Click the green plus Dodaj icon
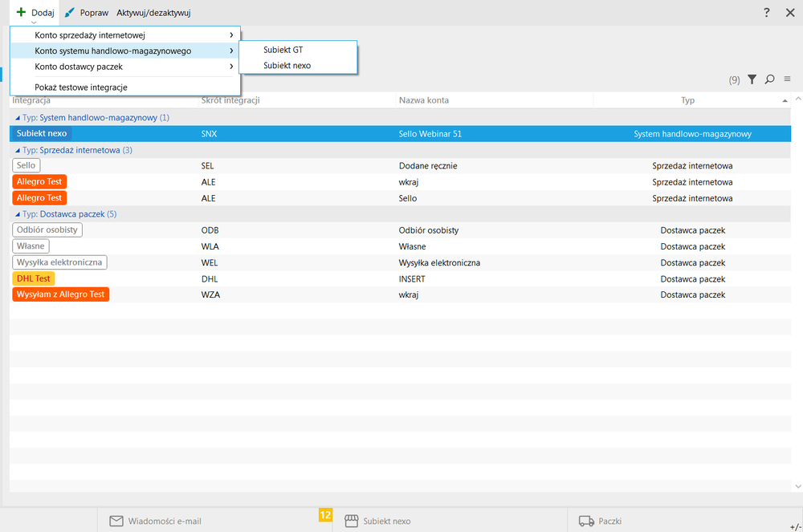This screenshot has width=803, height=532. click(x=21, y=13)
